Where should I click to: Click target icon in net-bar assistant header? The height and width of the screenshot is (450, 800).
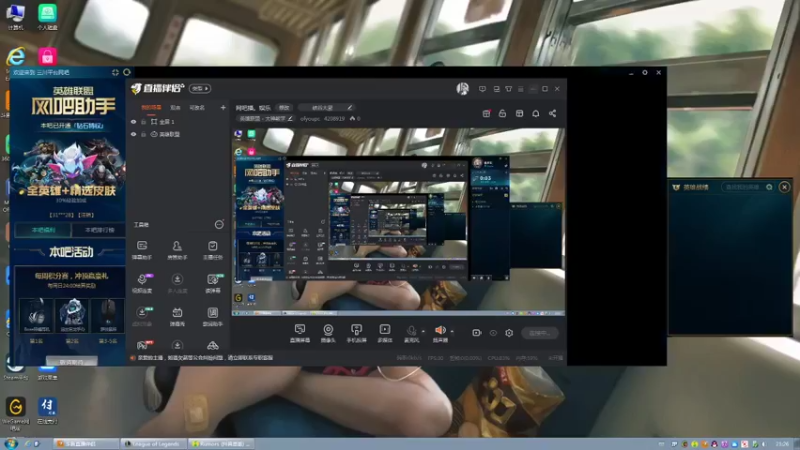pos(115,72)
